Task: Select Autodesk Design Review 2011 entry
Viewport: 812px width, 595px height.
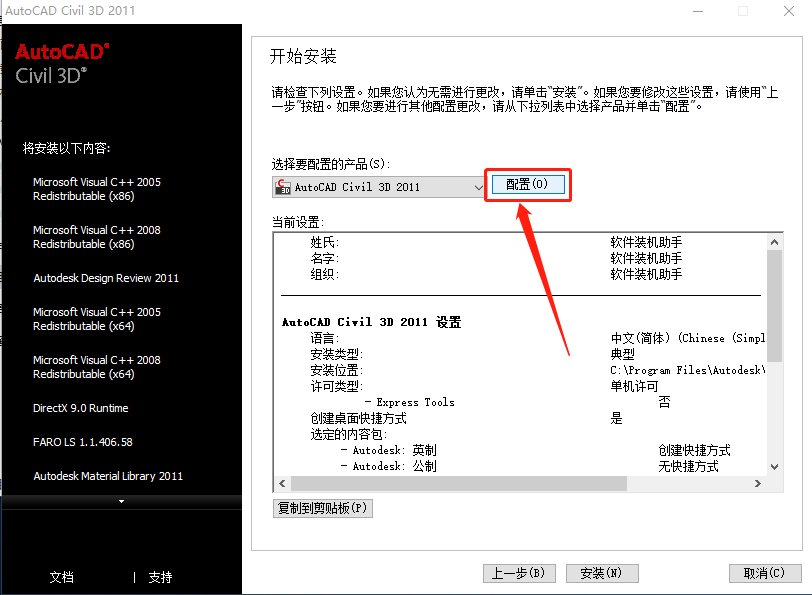Action: click(x=106, y=279)
